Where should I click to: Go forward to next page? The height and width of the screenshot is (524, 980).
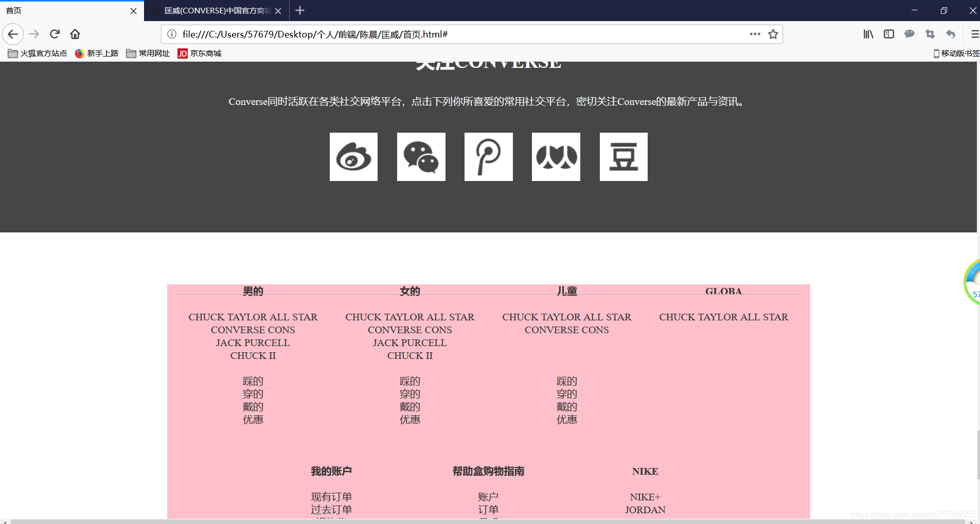tap(34, 34)
